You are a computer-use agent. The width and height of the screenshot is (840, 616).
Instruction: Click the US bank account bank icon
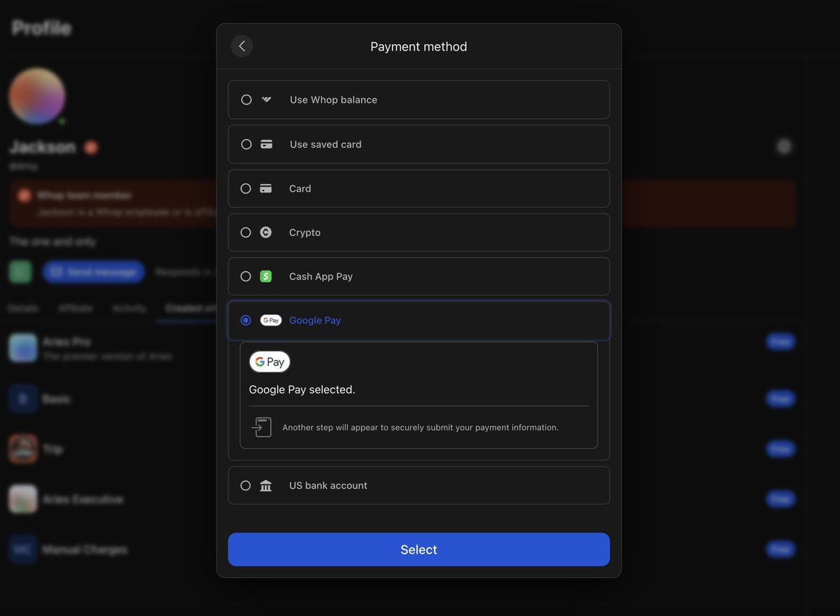pos(267,485)
